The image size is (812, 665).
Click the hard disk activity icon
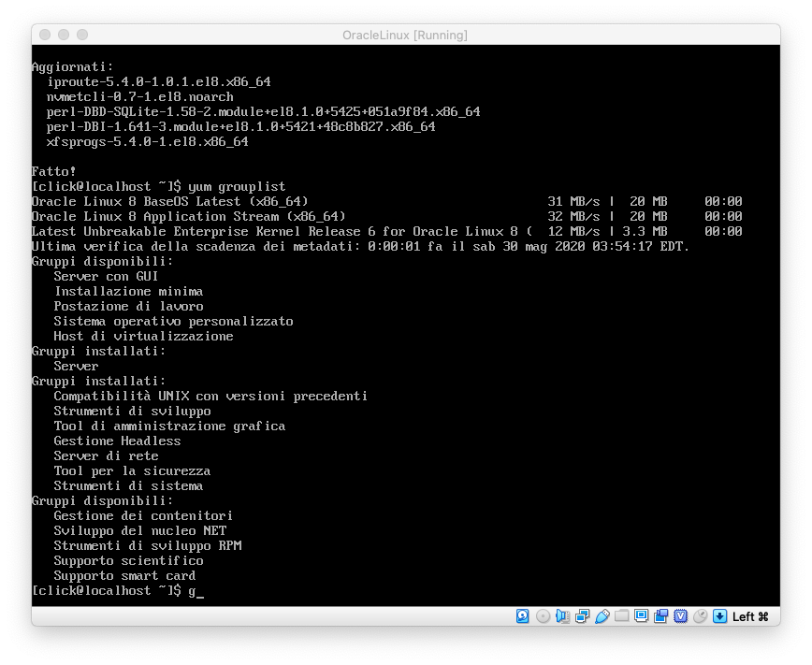pos(523,615)
